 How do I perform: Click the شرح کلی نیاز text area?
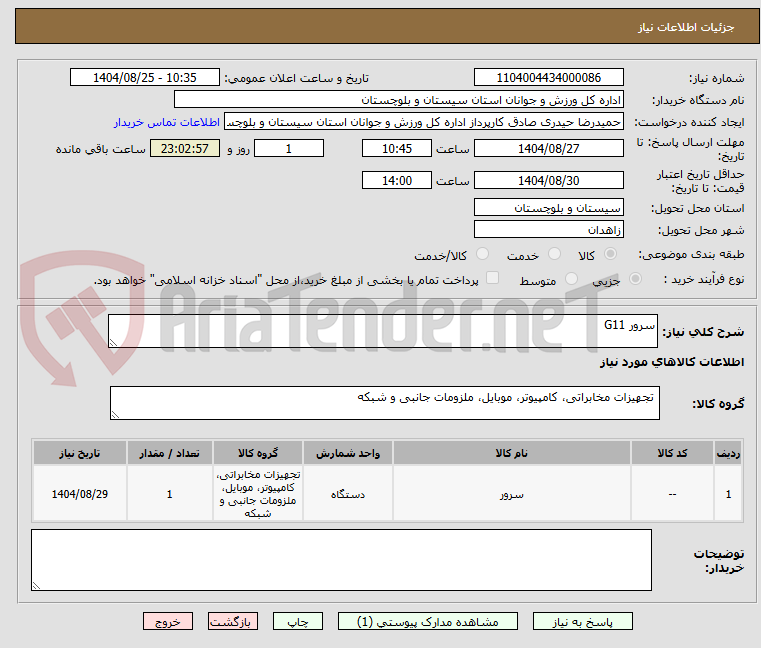[x=383, y=331]
